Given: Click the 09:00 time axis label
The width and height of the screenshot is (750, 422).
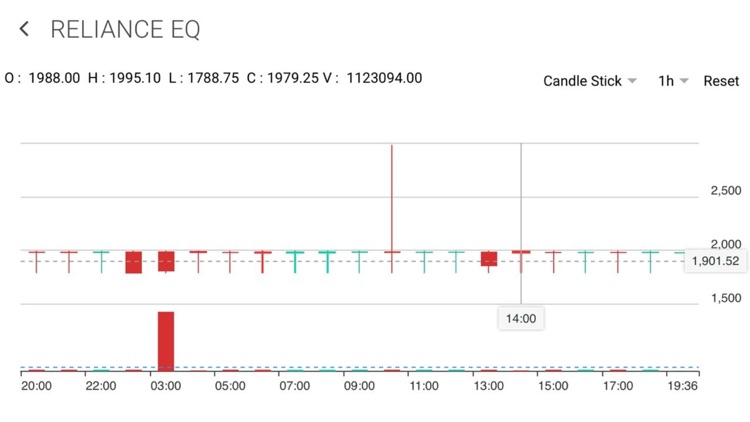Looking at the screenshot, I should point(360,386).
